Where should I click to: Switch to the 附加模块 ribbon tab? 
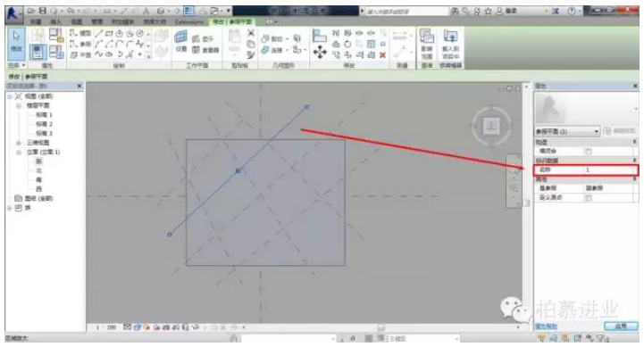pos(122,21)
